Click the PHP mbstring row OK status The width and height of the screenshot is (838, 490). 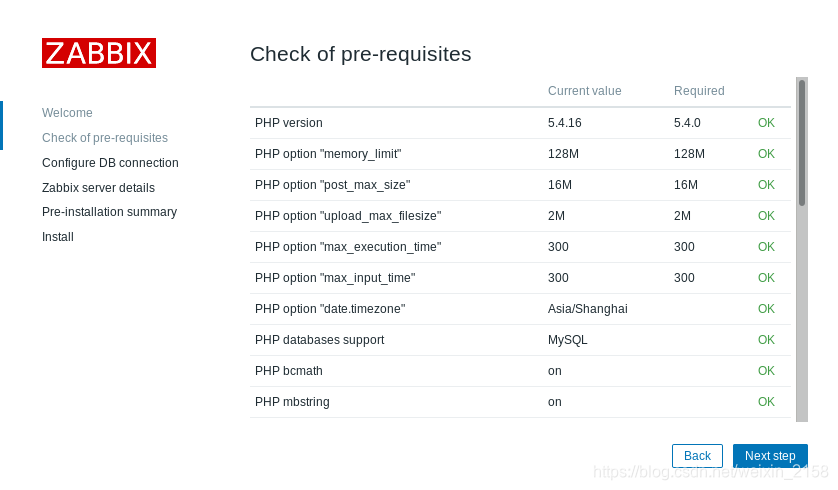(766, 402)
